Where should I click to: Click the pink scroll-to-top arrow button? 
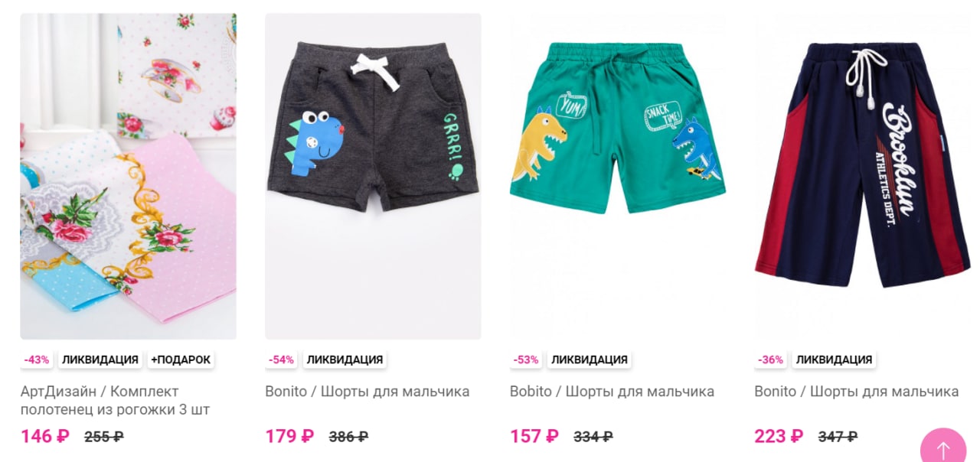[x=943, y=447]
